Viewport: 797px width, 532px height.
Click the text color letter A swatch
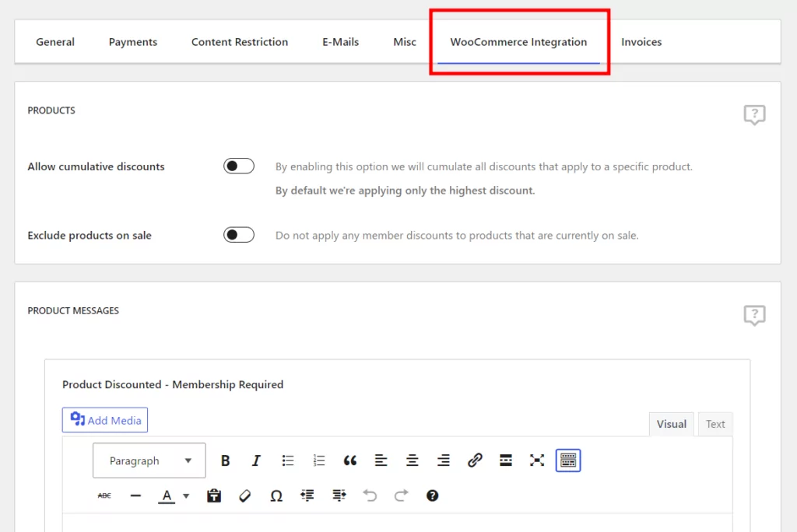pos(167,495)
